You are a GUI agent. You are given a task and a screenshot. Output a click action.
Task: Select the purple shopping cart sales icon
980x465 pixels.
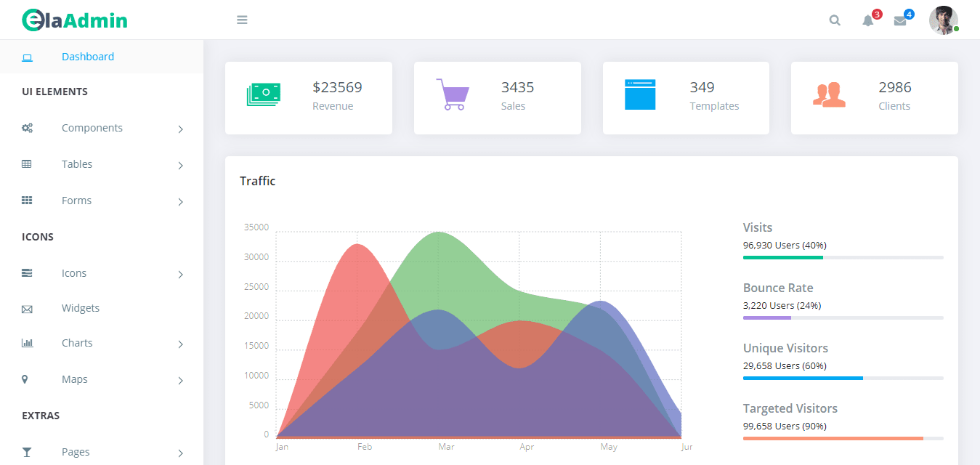point(453,94)
